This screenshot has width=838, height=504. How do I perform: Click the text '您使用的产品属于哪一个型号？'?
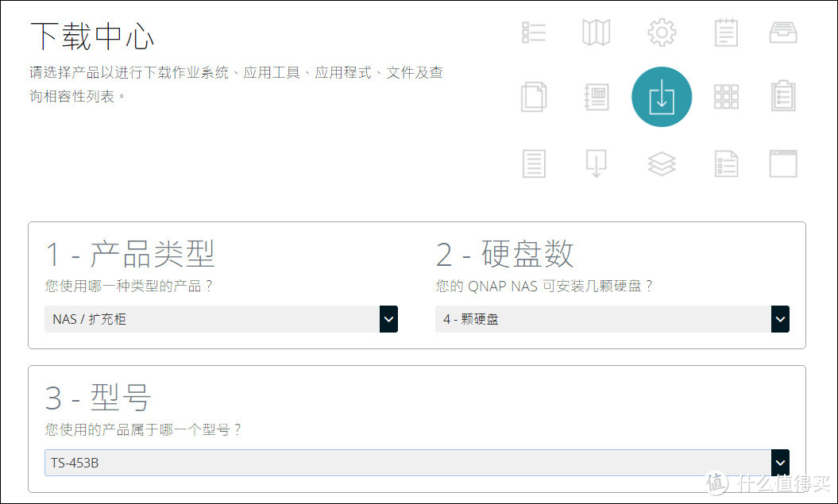[143, 429]
